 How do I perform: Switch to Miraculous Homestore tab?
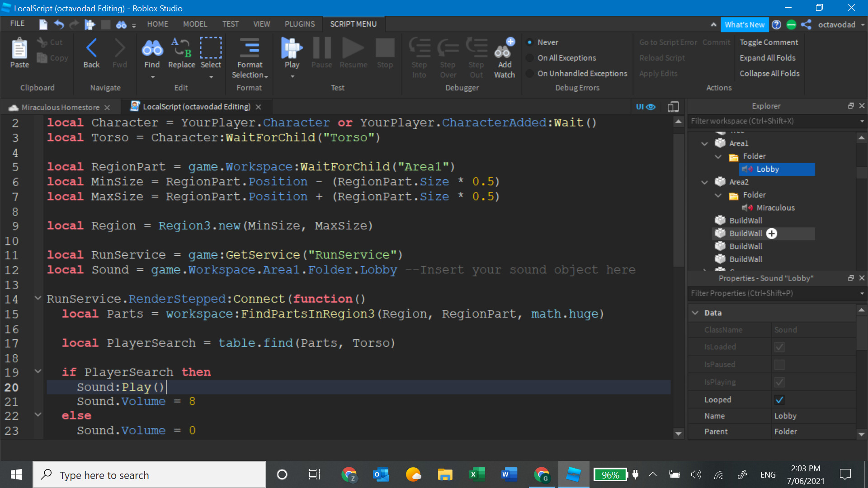point(60,108)
